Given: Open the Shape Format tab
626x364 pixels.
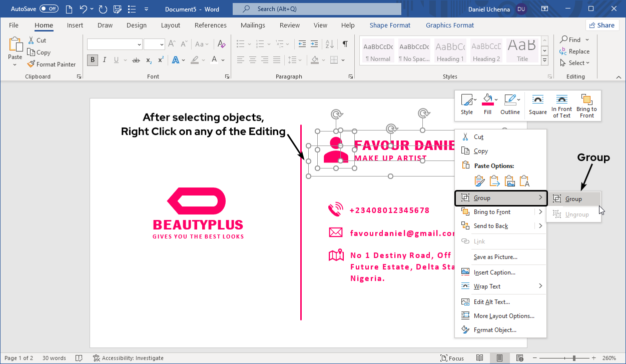Looking at the screenshot, I should click(x=390, y=25).
